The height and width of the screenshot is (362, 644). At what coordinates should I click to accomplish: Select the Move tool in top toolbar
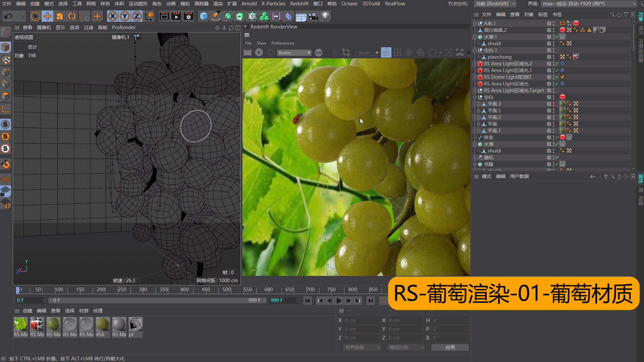(48, 16)
